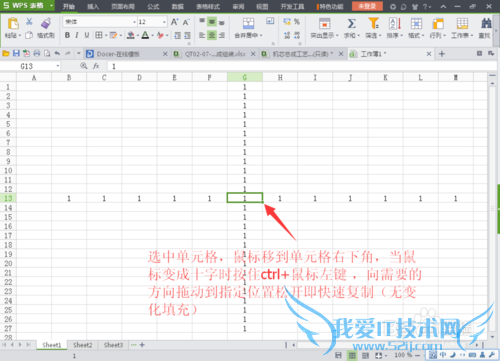Collapse the ribbon with the up chevron
Screen dimensions: 500x361
[443, 6]
